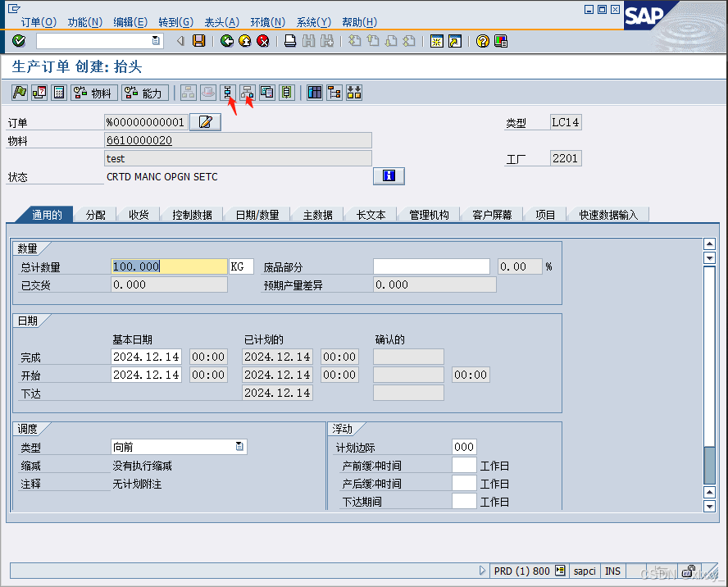Click the sequence overview icon with green border

coord(287,93)
